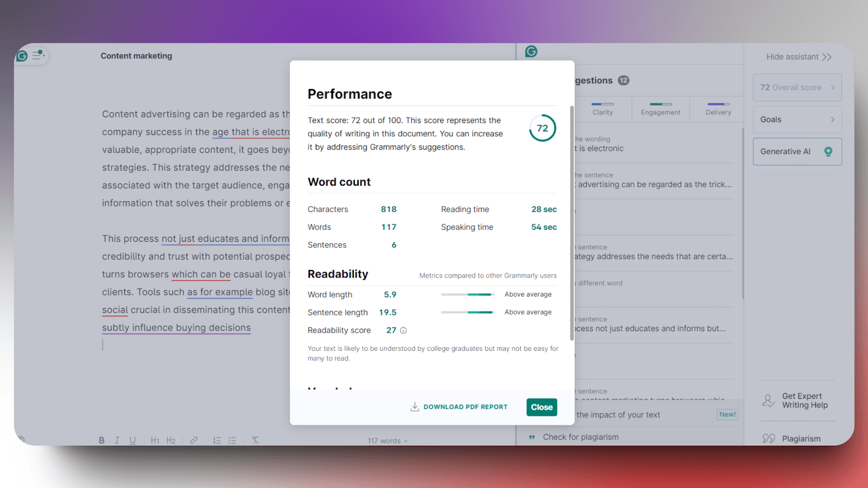868x488 pixels.
Task: Click the Sentence length comparison bar
Action: pos(468,312)
